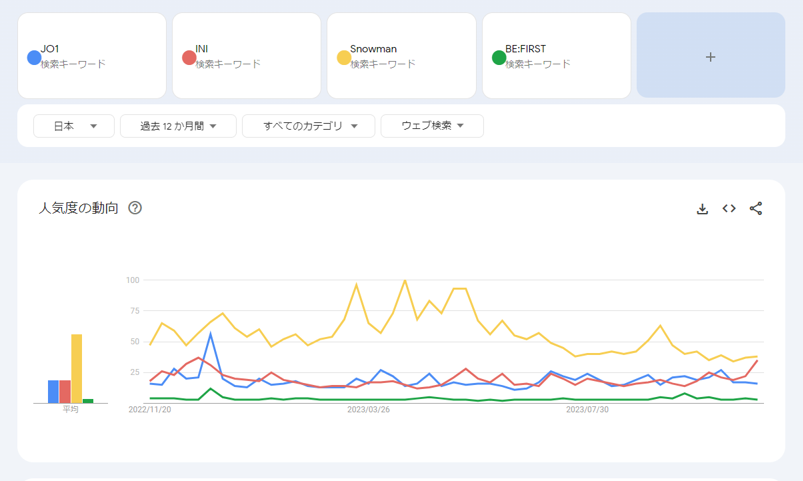Click the blue JO1 color dot
The height and width of the screenshot is (481, 803).
tap(34, 57)
